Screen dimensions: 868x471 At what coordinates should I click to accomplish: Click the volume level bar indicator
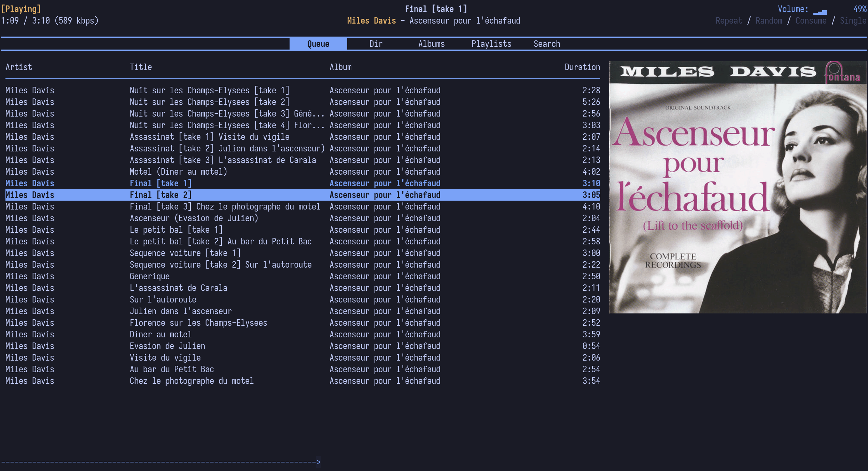pos(820,12)
